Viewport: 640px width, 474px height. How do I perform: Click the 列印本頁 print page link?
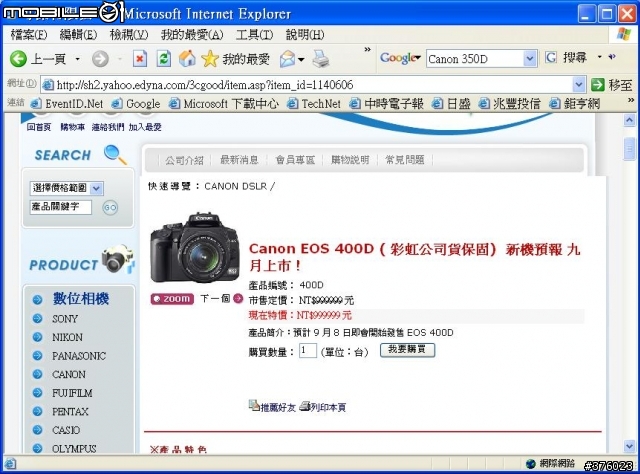pyautogui.click(x=323, y=407)
